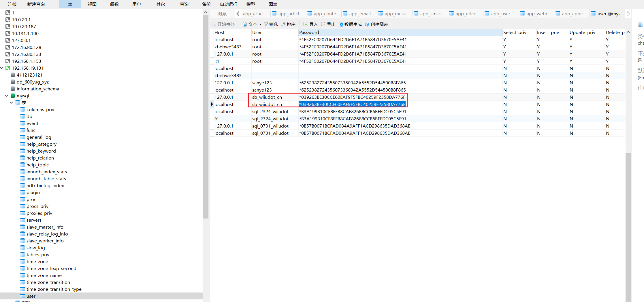This screenshot has width=644, height=302.
Task: Click the Host column header
Action: coord(232,32)
